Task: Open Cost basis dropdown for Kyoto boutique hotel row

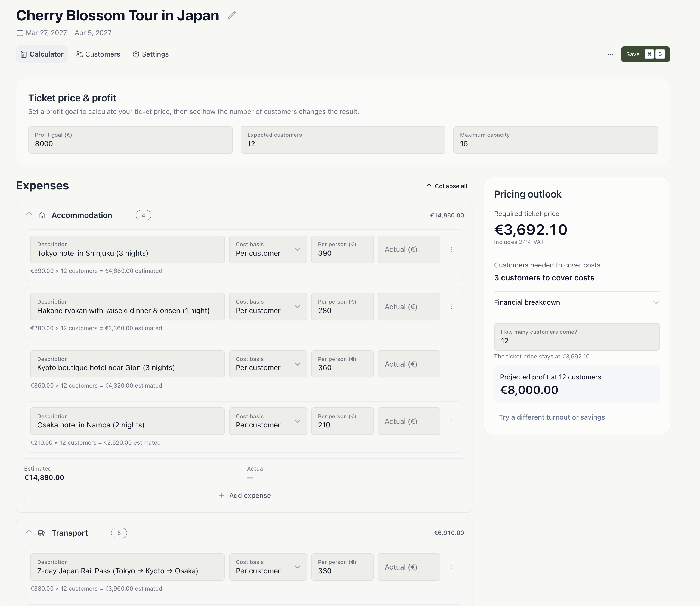Action: click(x=268, y=364)
